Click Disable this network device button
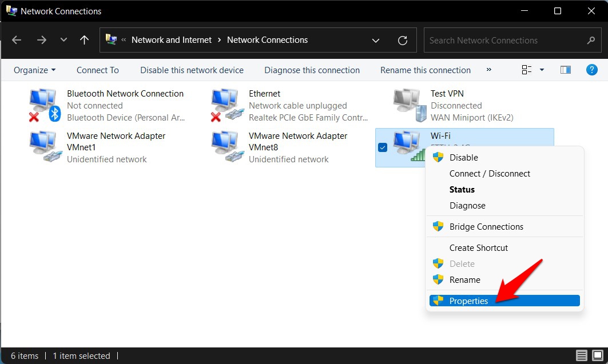Image resolution: width=608 pixels, height=364 pixels. (x=192, y=70)
